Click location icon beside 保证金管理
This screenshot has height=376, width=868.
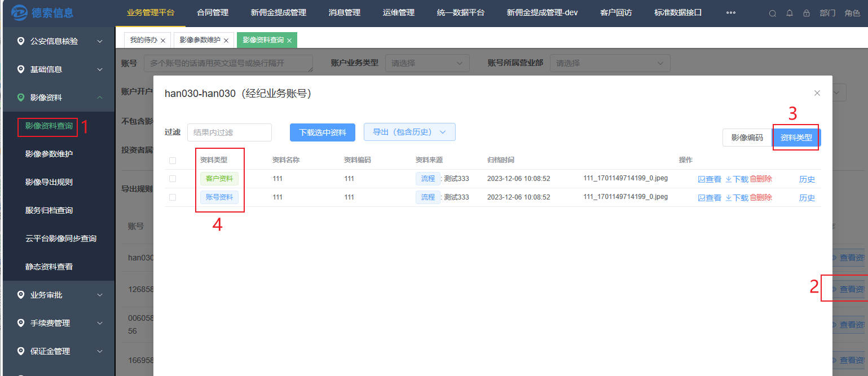point(21,351)
